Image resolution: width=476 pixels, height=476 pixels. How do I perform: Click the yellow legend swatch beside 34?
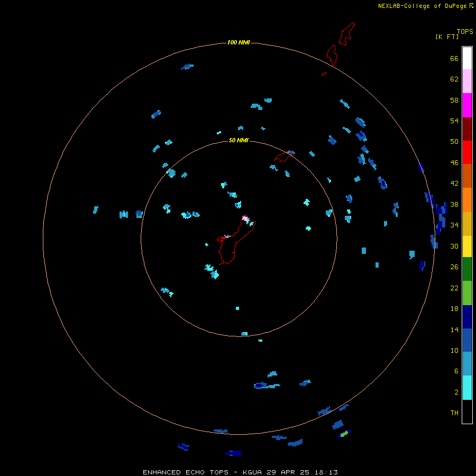(467, 246)
